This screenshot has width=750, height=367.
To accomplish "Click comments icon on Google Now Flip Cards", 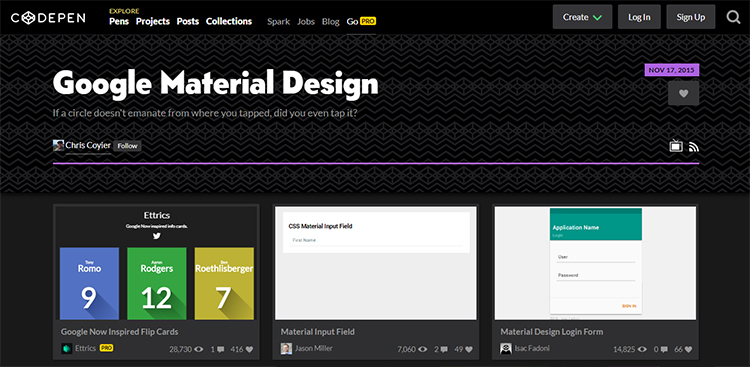I will tap(221, 350).
